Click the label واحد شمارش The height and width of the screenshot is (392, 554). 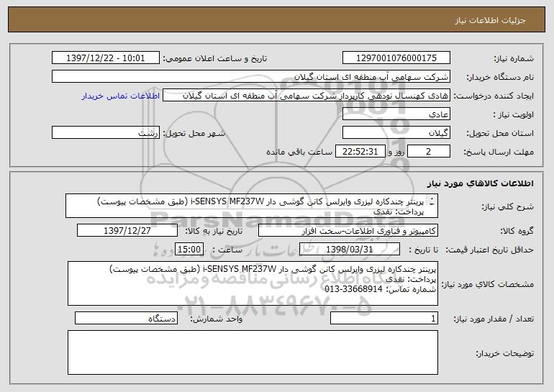[217, 319]
